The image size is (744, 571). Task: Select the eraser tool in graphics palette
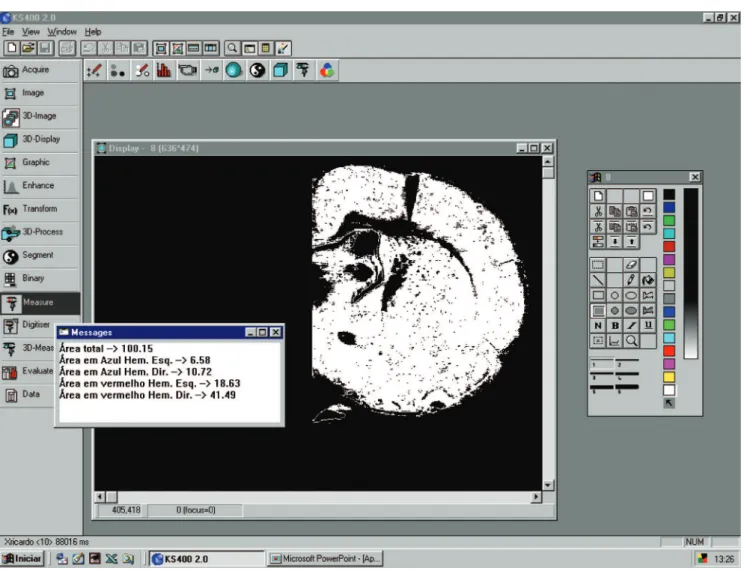tap(631, 265)
